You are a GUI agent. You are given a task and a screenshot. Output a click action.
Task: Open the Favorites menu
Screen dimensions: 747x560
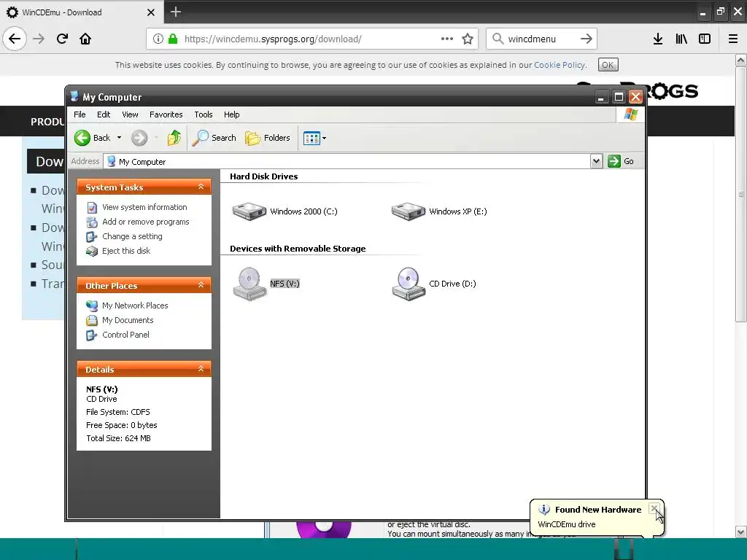click(166, 114)
